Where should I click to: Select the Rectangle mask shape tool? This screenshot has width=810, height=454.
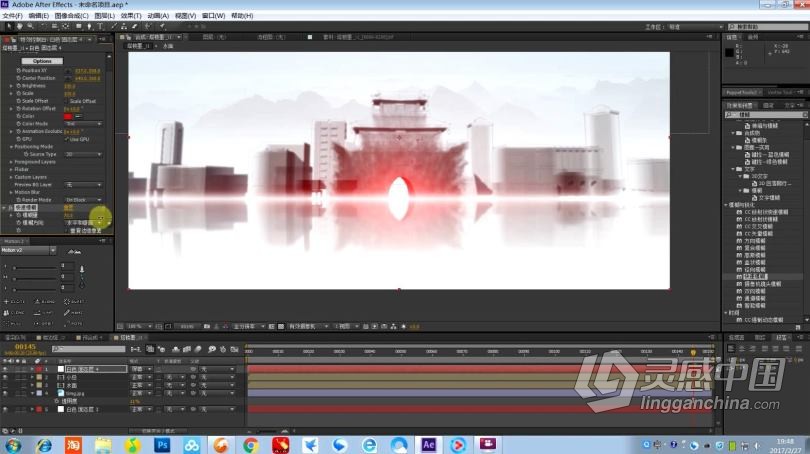[79, 26]
